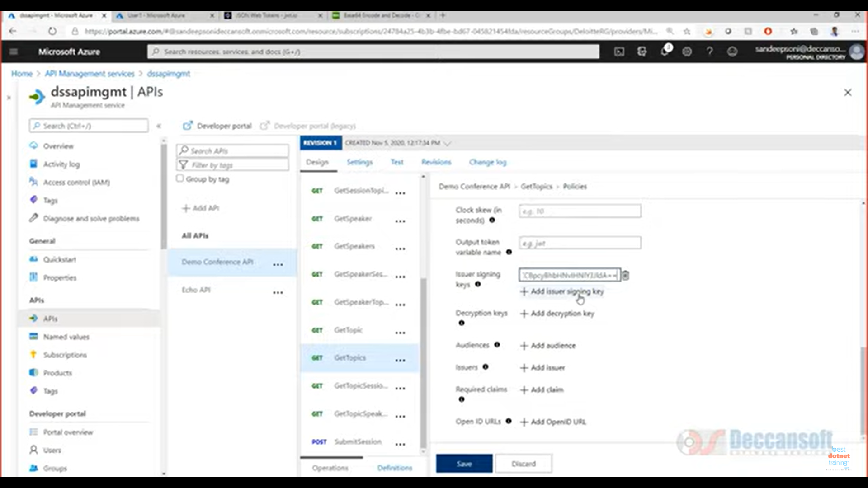
Task: Go to API Management services breadcrumb
Action: (90, 74)
